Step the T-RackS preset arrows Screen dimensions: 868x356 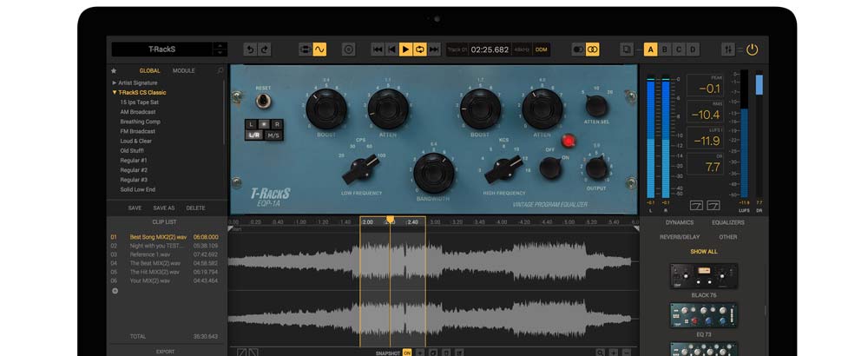click(220, 49)
